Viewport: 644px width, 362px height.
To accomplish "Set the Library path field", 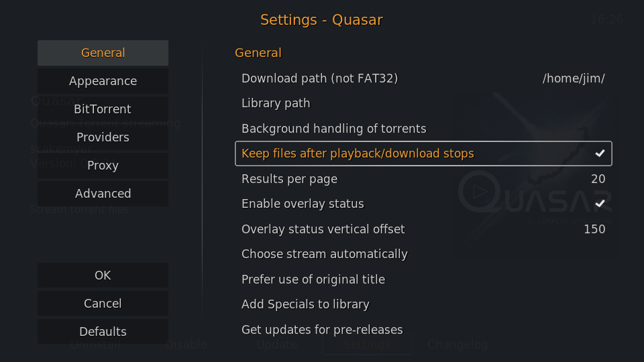I will pyautogui.click(x=423, y=103).
